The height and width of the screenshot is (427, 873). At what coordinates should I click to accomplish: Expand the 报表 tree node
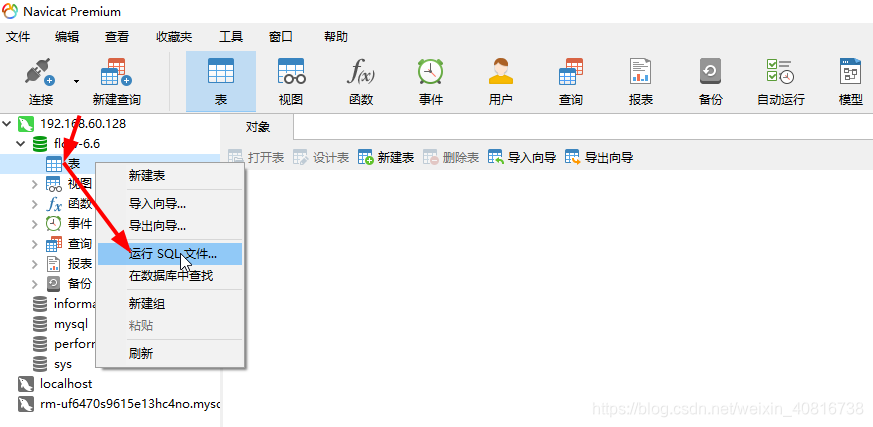35,264
